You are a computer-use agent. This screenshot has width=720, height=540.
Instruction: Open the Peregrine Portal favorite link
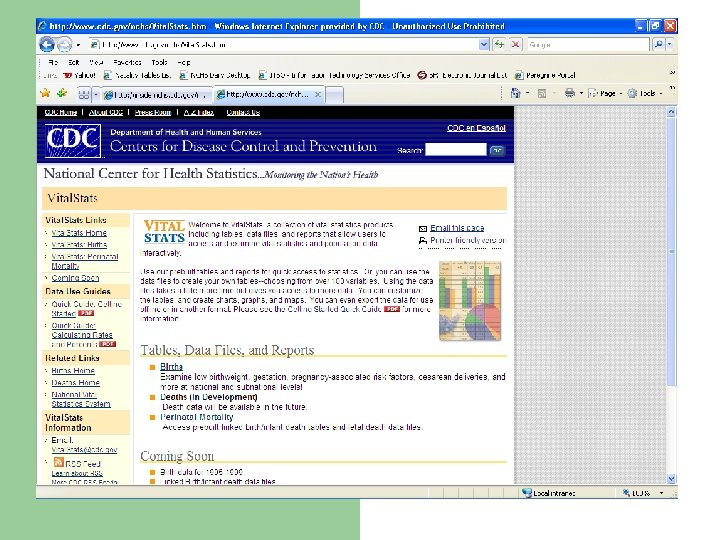(545, 75)
